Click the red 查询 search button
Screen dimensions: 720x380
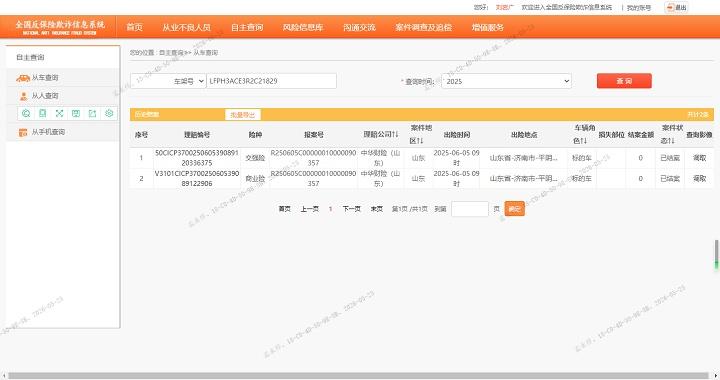click(624, 81)
